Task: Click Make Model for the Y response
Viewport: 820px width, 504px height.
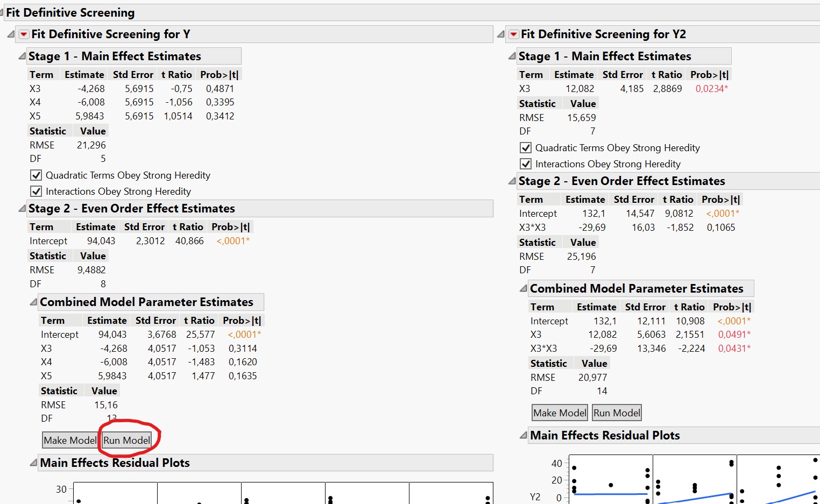Action: pos(69,439)
